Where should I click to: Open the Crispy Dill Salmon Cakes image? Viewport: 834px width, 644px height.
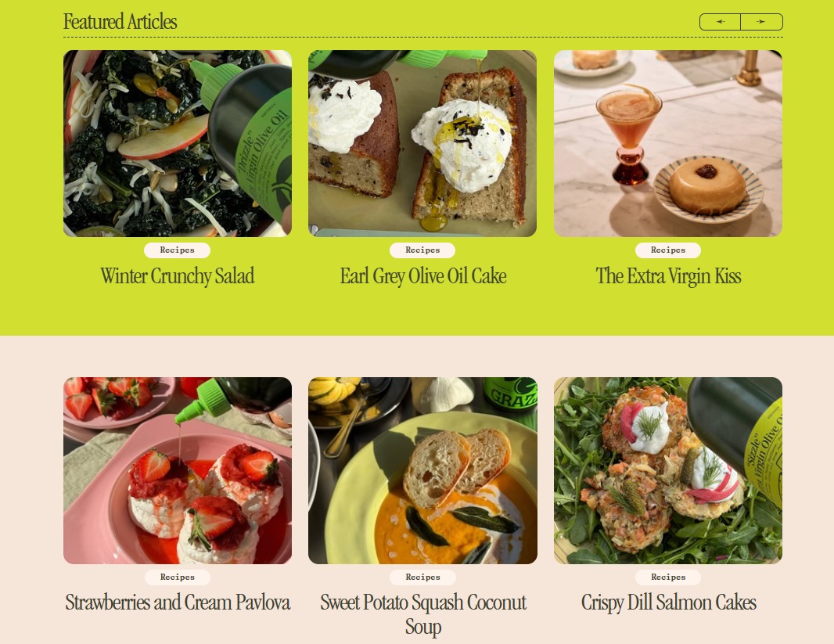(x=668, y=470)
